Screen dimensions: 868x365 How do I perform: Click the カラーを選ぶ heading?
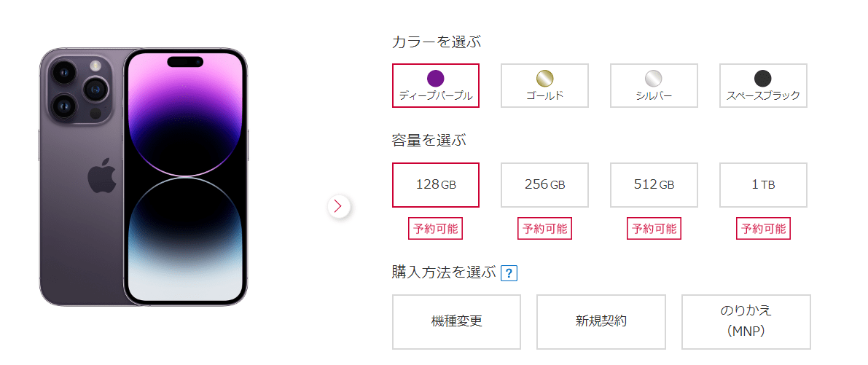click(437, 42)
